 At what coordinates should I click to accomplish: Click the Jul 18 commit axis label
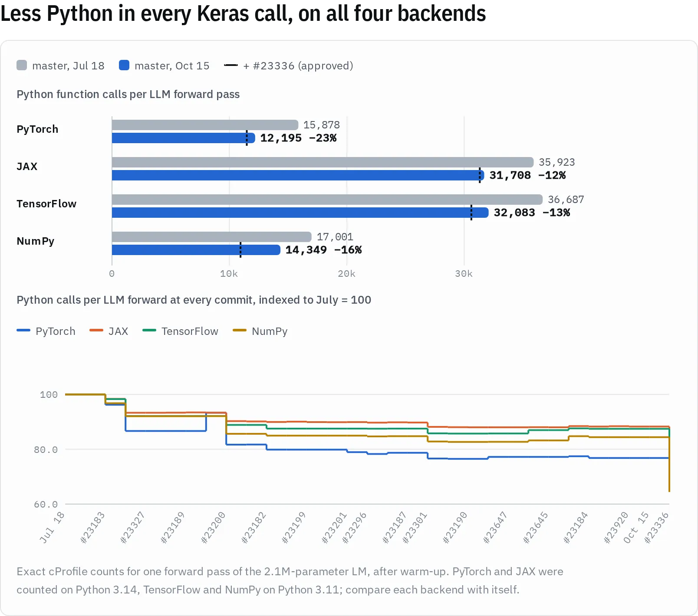[x=52, y=527]
